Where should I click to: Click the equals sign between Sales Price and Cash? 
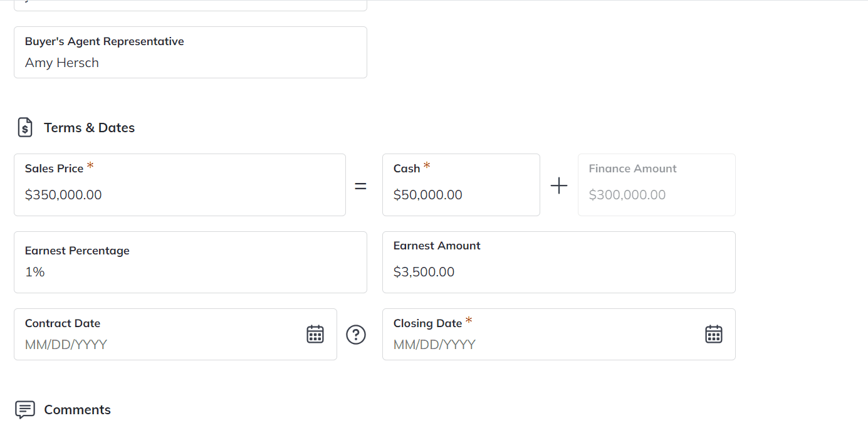[x=360, y=185]
